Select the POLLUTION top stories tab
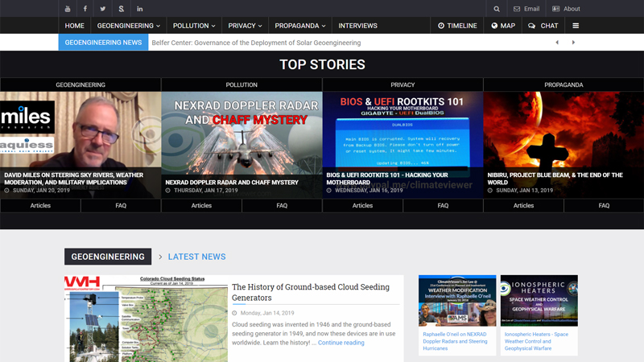The height and width of the screenshot is (362, 644). coord(242,84)
